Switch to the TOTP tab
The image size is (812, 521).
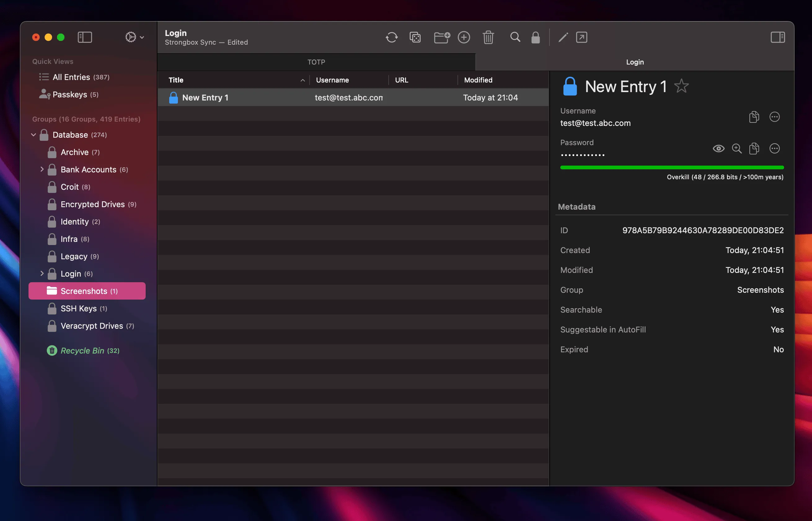coord(316,62)
